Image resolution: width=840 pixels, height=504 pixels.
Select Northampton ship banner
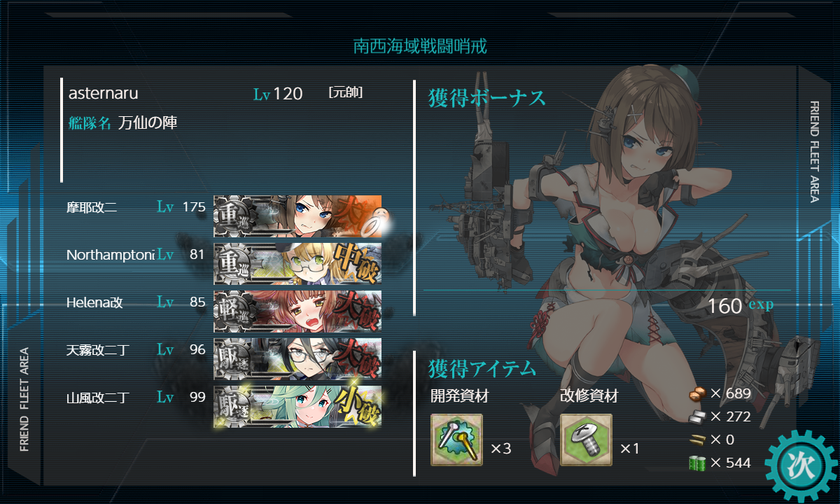297,264
